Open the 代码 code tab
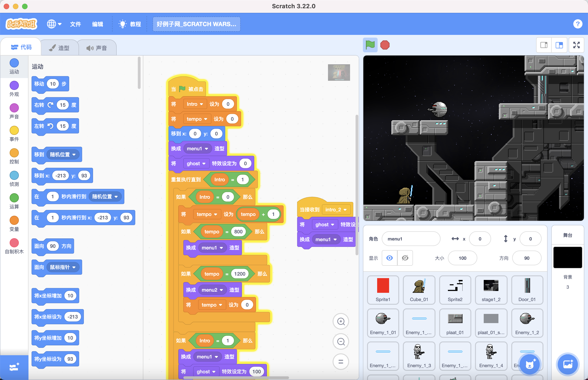The image size is (588, 380). [x=21, y=47]
